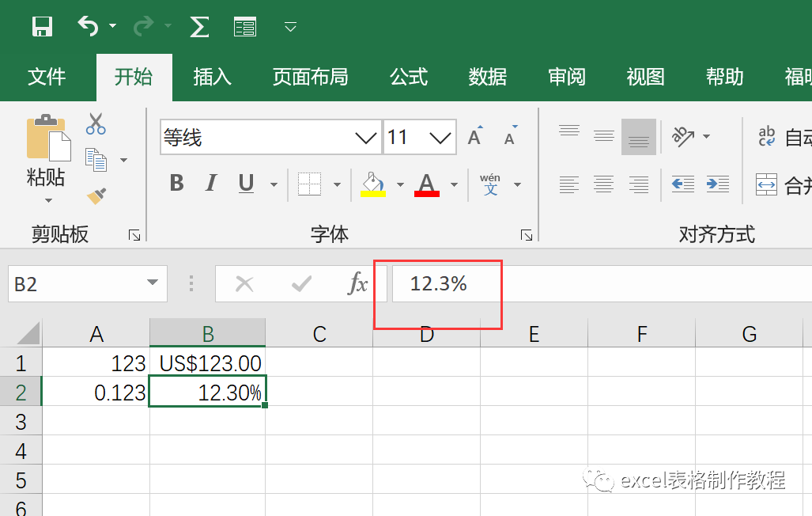Select Middle Align icon
The width and height of the screenshot is (812, 516).
click(x=604, y=136)
